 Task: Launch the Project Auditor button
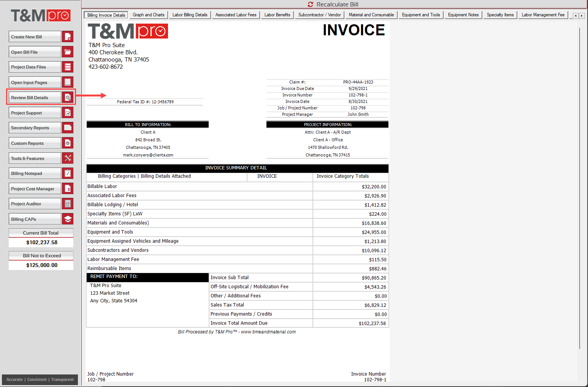point(35,204)
